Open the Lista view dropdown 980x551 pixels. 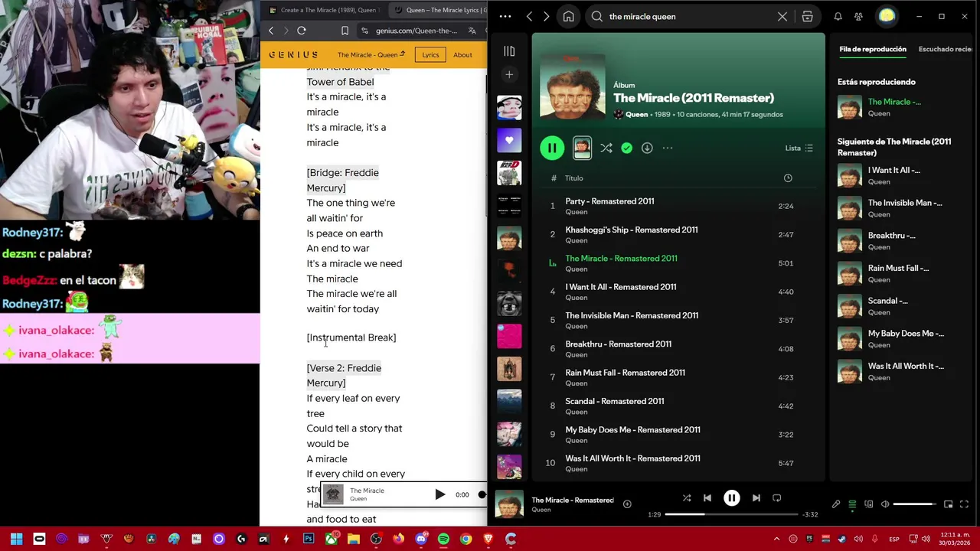click(799, 148)
